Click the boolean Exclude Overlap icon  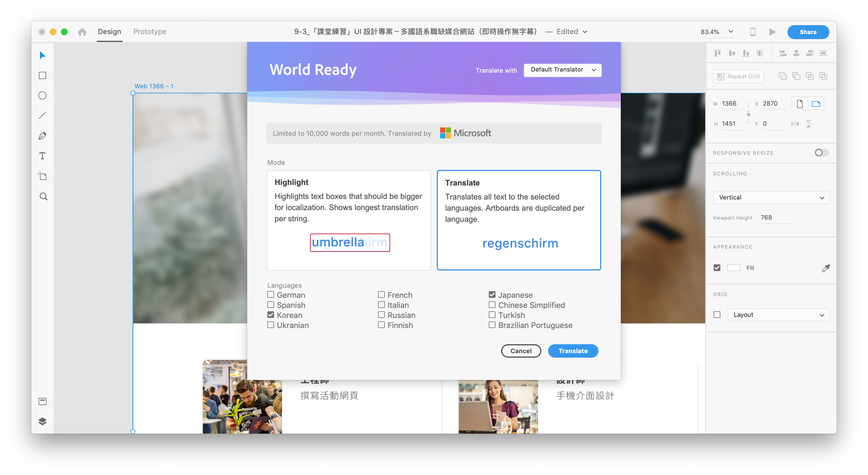point(824,76)
